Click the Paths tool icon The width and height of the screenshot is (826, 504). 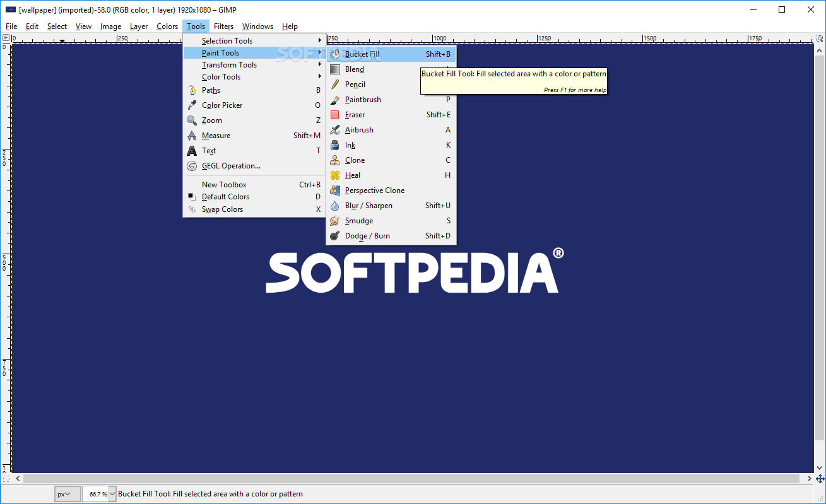192,90
